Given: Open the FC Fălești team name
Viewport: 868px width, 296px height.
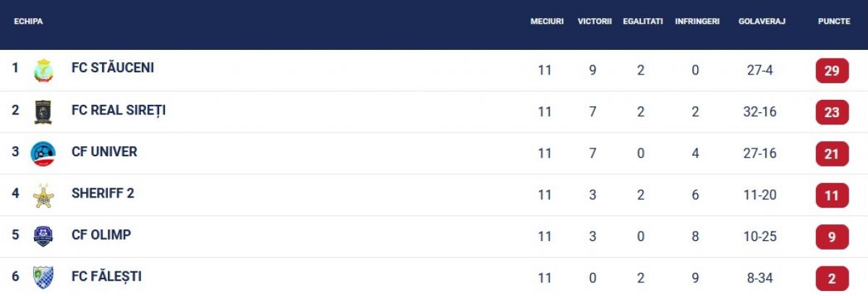Looking at the screenshot, I should (106, 276).
